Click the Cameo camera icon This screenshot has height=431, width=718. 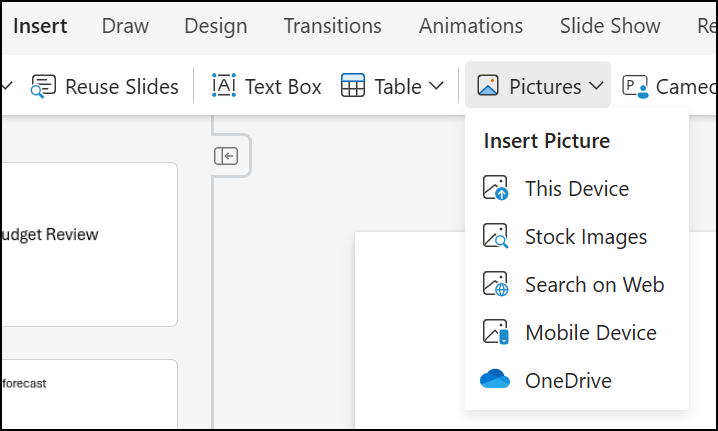click(x=635, y=87)
